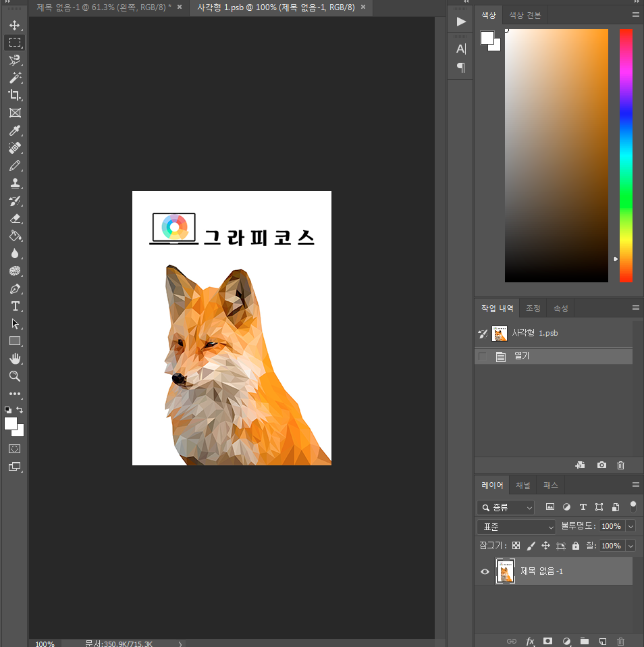Switch to the 패스 tab
644x647 pixels.
[x=550, y=485]
